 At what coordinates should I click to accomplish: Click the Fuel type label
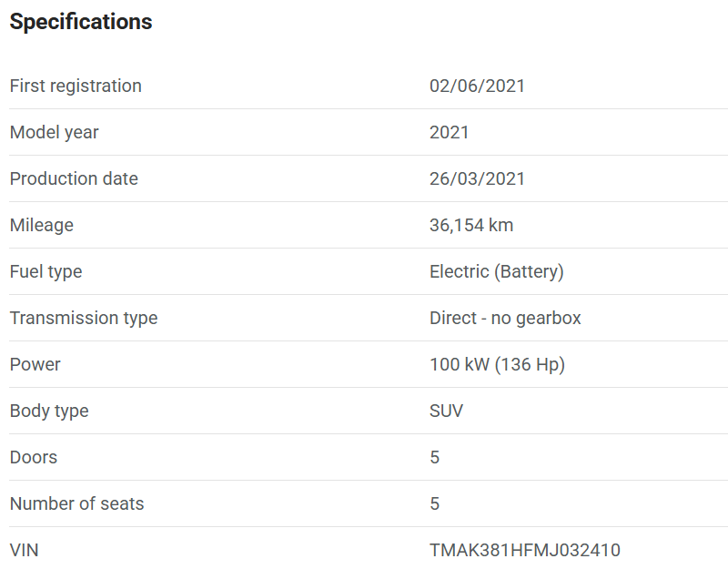point(45,271)
